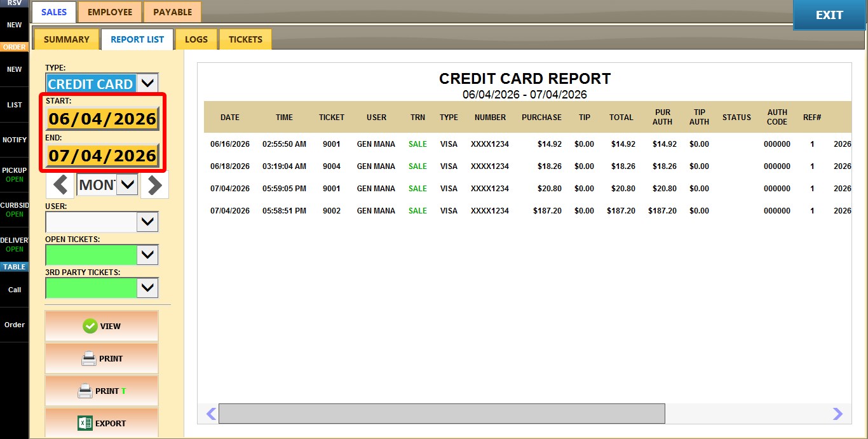Click CURBSIDE OPEN in sidebar
Screen dimensions: 868x439
[14, 210]
